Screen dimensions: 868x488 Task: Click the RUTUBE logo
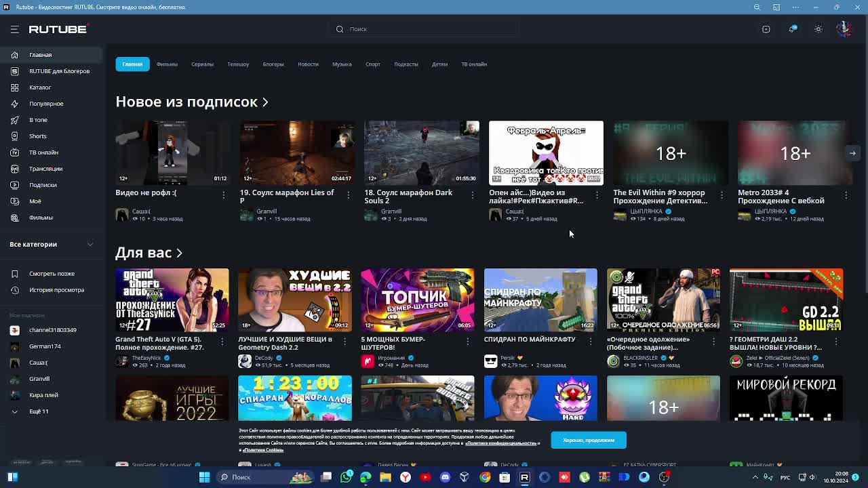[x=58, y=29]
